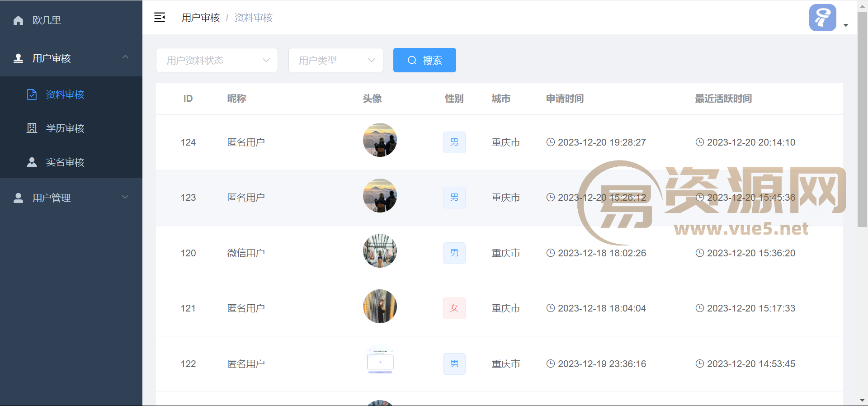Image resolution: width=868 pixels, height=406 pixels.
Task: Click the clock icon for last active time of ID 122
Action: coord(700,364)
